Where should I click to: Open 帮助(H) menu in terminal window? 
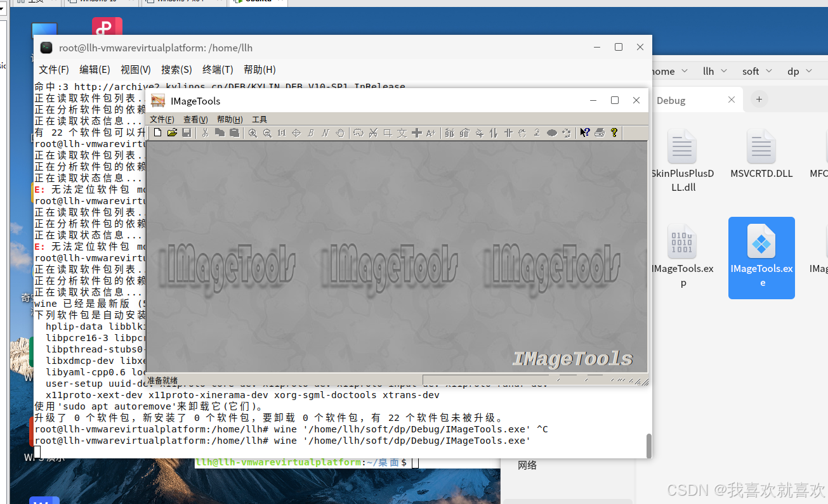coord(260,70)
